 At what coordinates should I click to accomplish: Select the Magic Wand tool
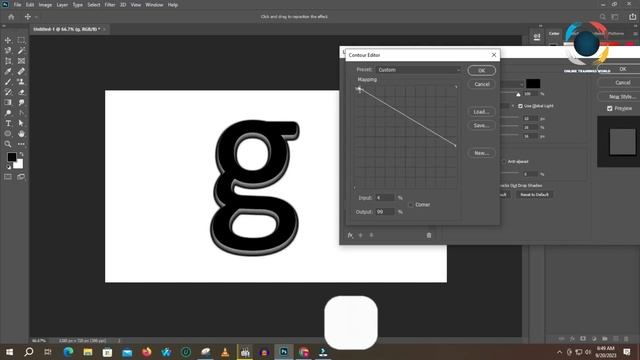(21, 51)
